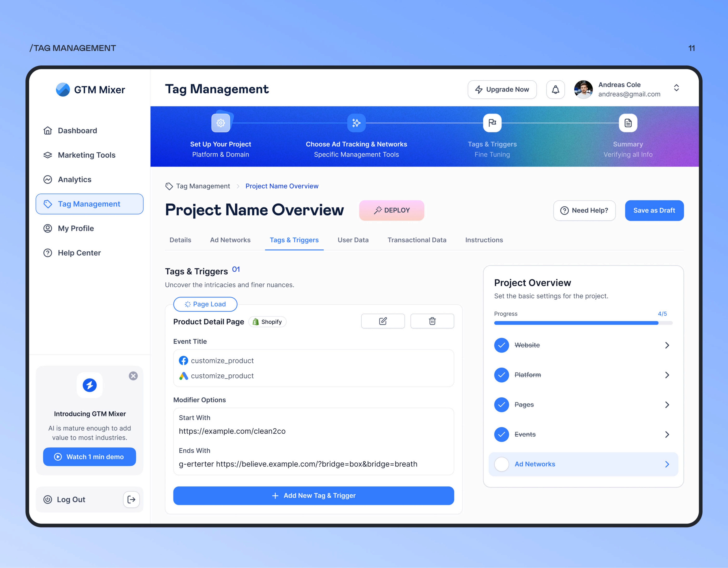Expand the Pages row chevron
Screen dimensions: 728x568
(667, 405)
